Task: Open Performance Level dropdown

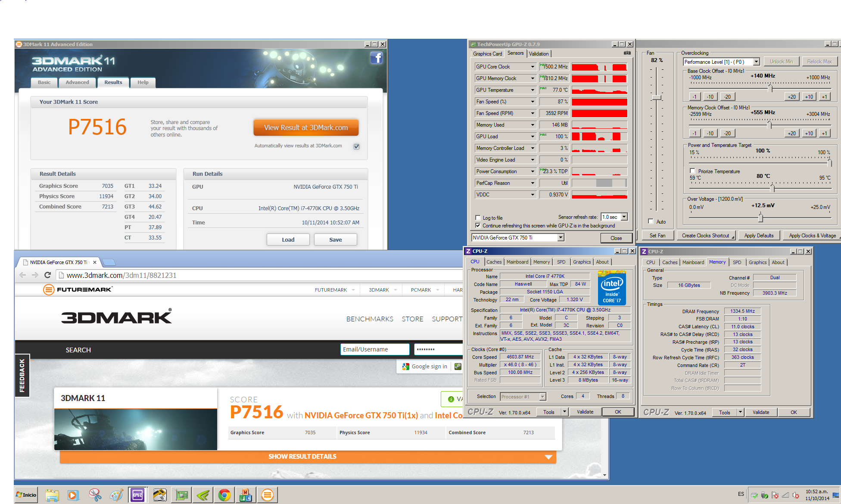Action: [756, 62]
